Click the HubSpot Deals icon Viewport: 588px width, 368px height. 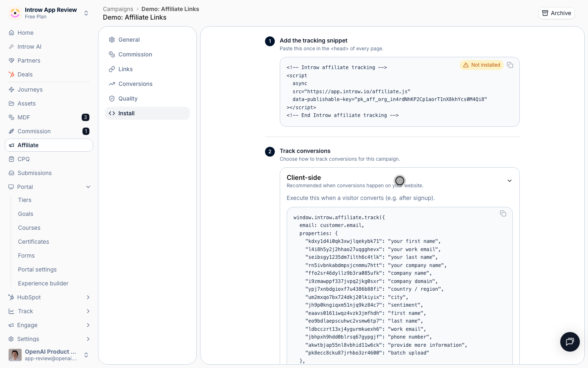click(11, 74)
